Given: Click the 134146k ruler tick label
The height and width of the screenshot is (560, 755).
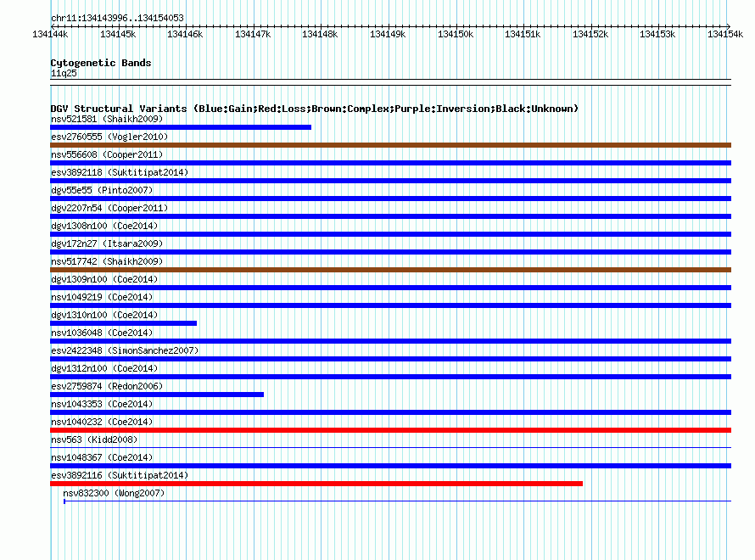Looking at the screenshot, I should [x=185, y=34].
